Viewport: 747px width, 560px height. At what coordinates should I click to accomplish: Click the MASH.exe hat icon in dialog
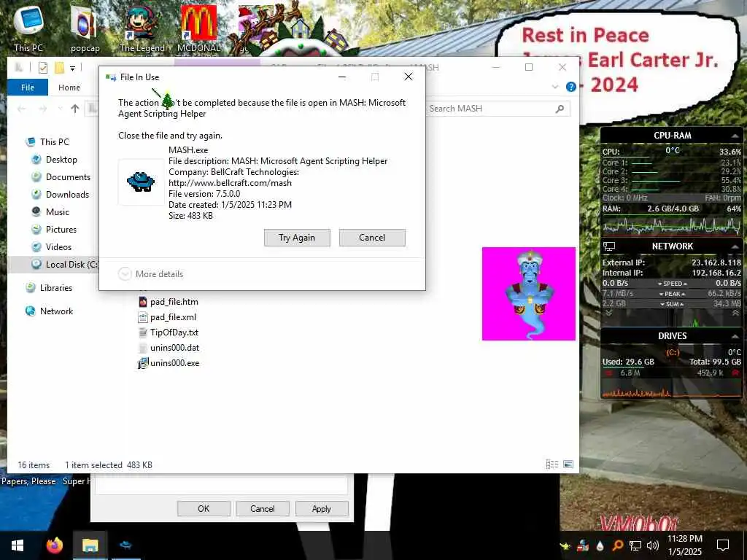click(x=141, y=182)
